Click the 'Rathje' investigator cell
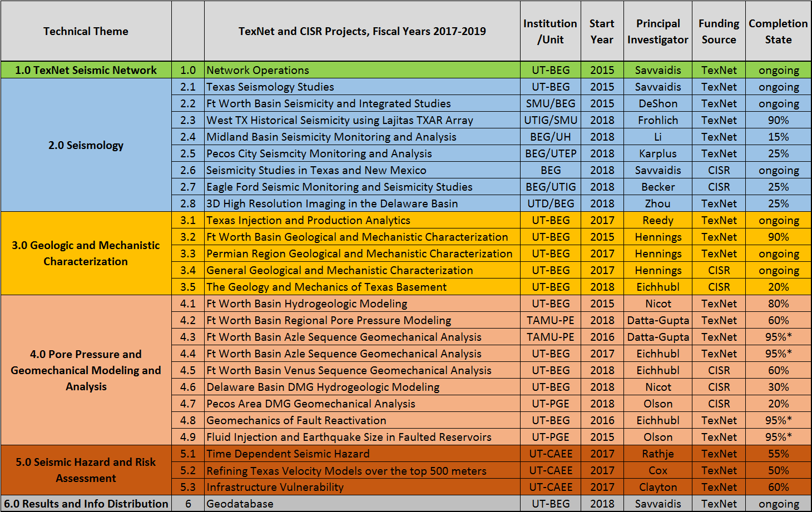 (658, 454)
